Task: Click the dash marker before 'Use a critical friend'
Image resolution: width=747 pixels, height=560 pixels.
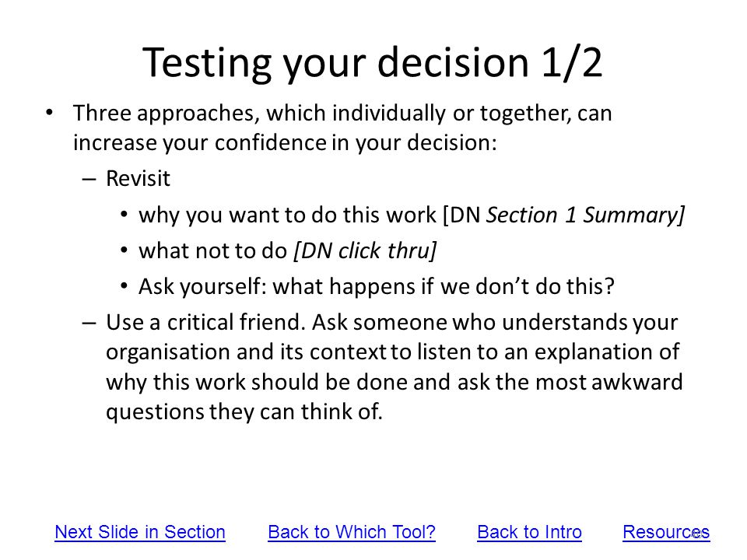Action: [x=89, y=324]
